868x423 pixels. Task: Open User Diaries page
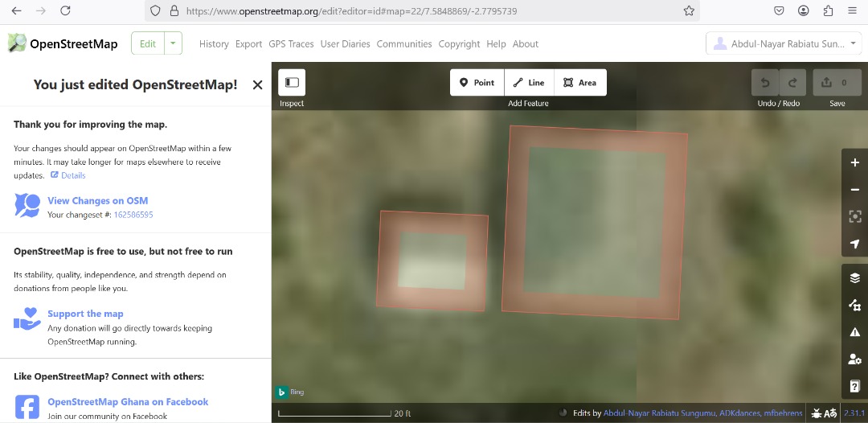[345, 43]
